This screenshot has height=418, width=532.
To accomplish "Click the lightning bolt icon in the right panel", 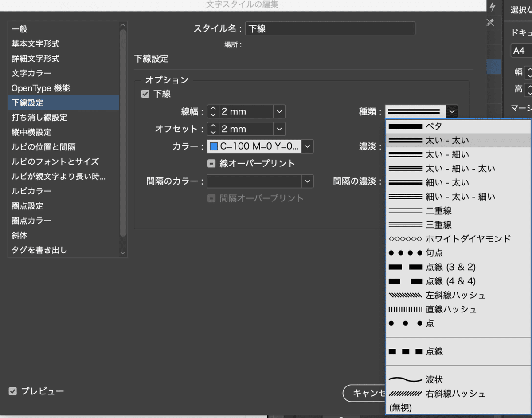I will point(492,7).
